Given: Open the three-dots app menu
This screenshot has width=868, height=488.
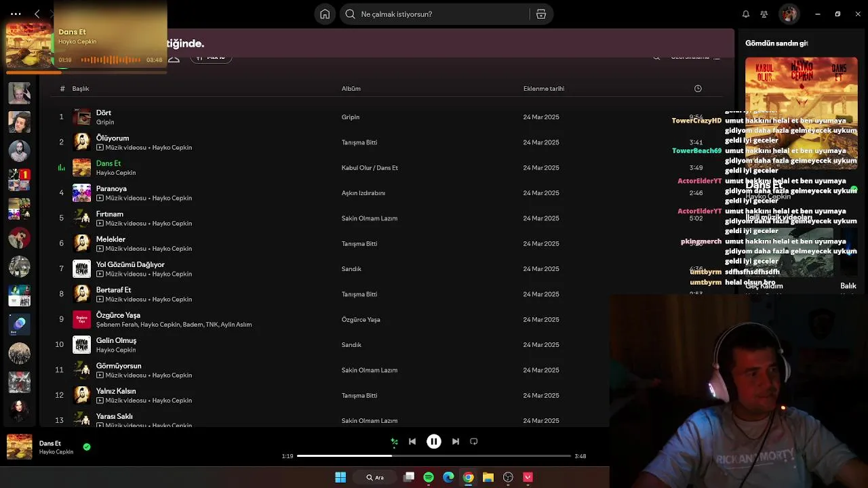Looking at the screenshot, I should coord(16,14).
